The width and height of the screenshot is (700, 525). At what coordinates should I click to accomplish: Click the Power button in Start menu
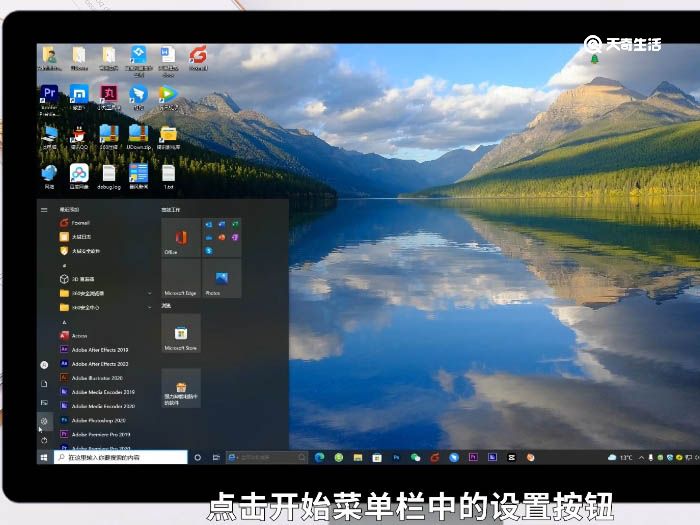tap(44, 440)
